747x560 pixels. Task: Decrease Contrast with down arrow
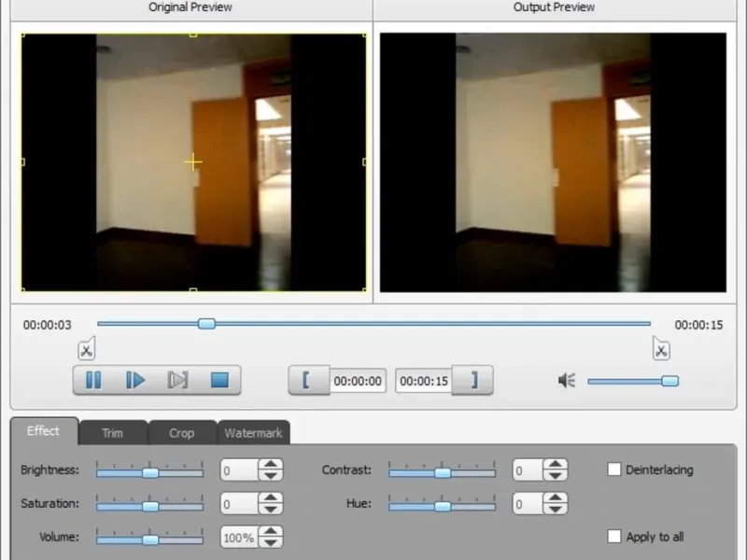(x=555, y=475)
